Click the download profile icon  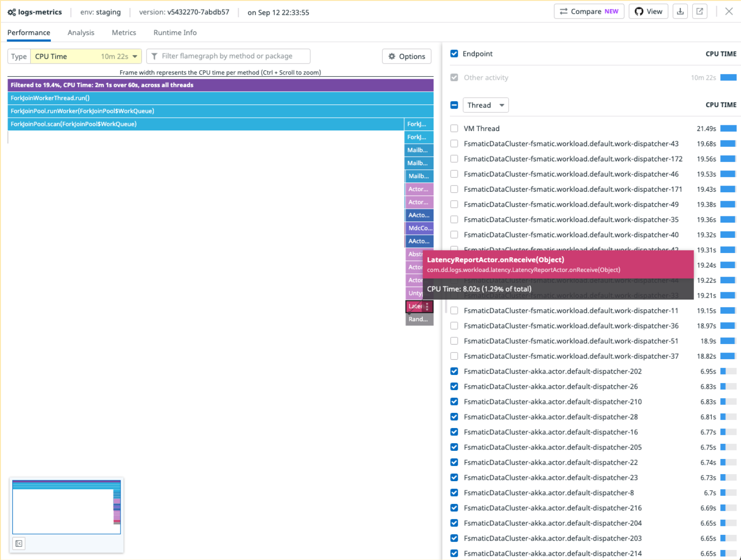[x=680, y=11]
